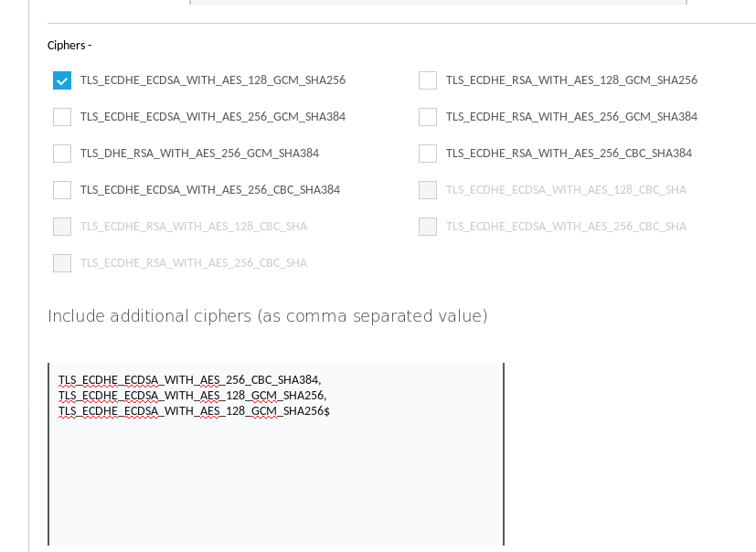The width and height of the screenshot is (756, 552).
Task: Click empty space inside the additional ciphers textarea
Action: [x=274, y=484]
